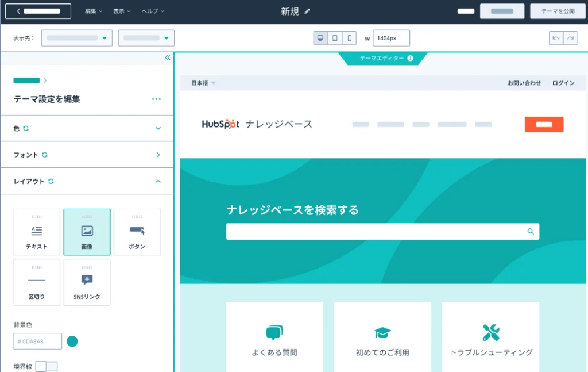Select the ボタン module tile
The height and width of the screenshot is (372, 588).
click(x=137, y=232)
